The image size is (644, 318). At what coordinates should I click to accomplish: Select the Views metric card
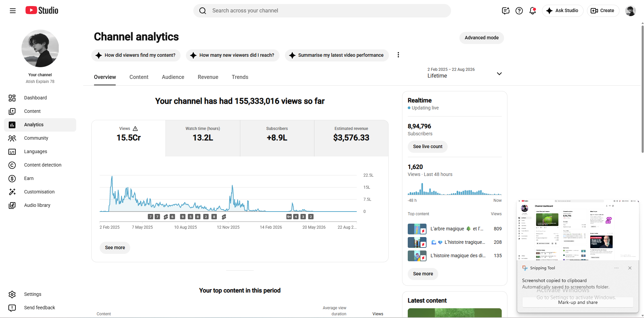click(129, 138)
